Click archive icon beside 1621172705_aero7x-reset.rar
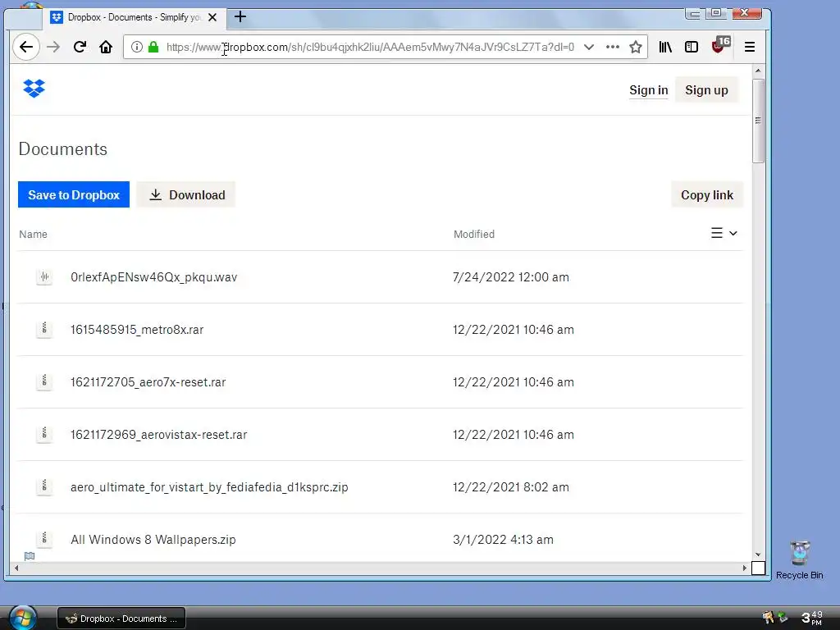 pos(44,382)
